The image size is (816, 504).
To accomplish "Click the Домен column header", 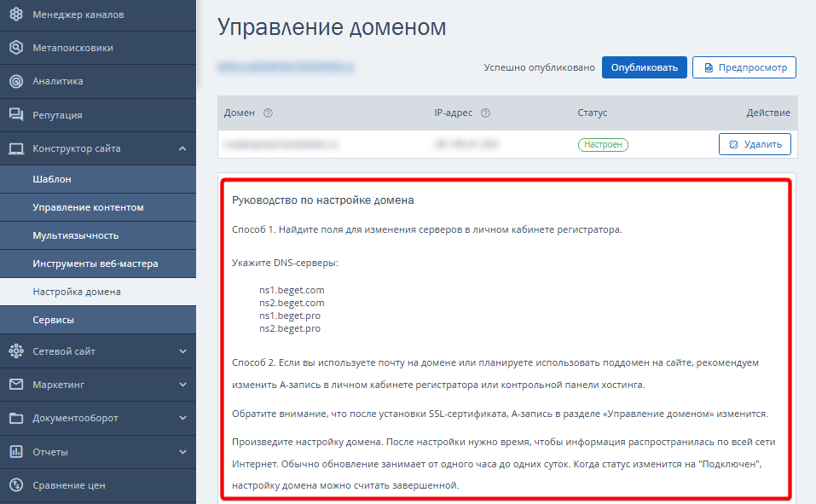I will (x=240, y=113).
